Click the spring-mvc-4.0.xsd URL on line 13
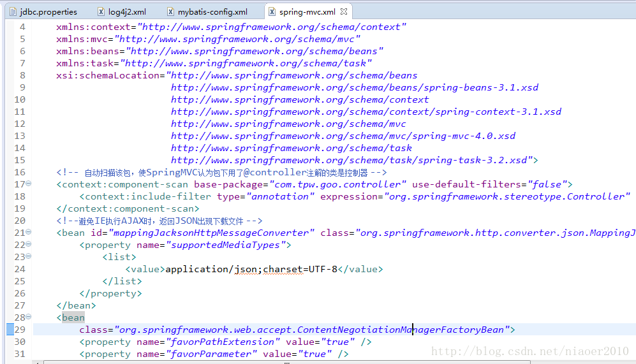The height and width of the screenshot is (364, 636). click(x=343, y=136)
